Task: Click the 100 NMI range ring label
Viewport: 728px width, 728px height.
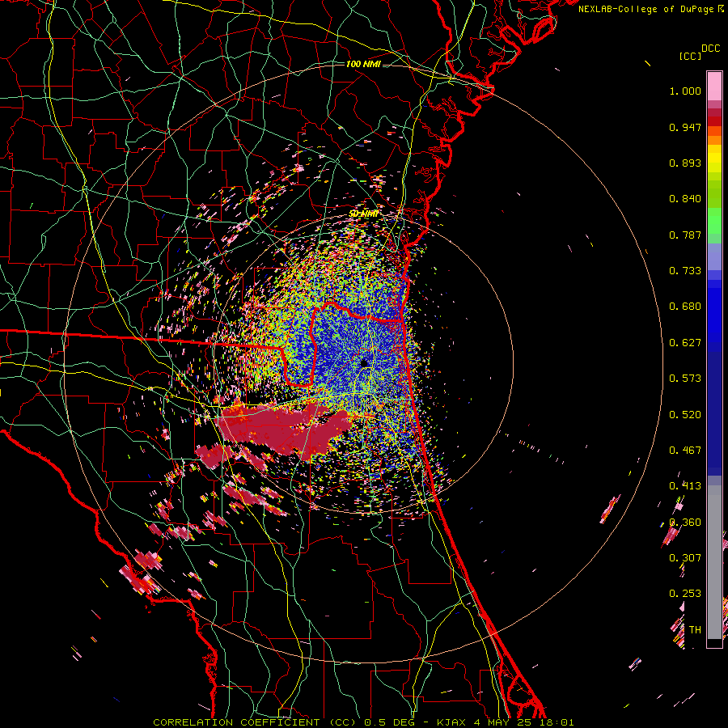Action: pos(363,64)
